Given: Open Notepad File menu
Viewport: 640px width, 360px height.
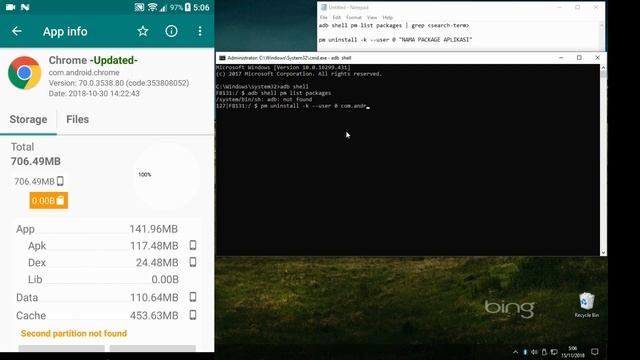Looking at the screenshot, I should (x=324, y=17).
